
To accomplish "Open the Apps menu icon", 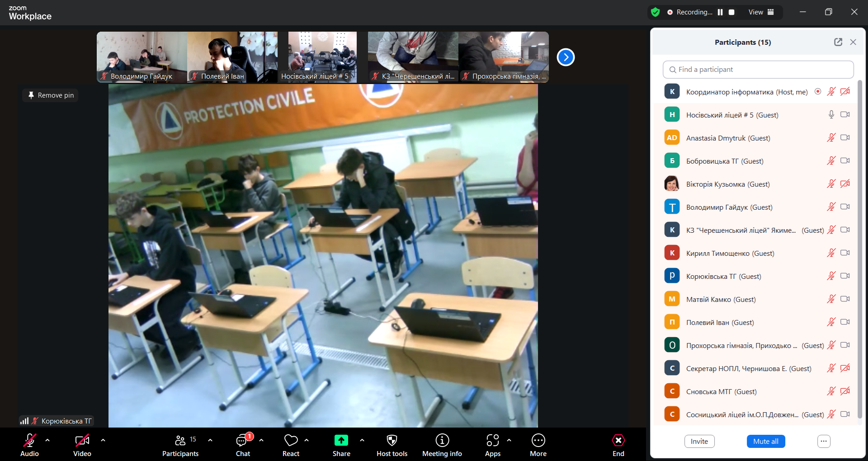I will (492, 441).
